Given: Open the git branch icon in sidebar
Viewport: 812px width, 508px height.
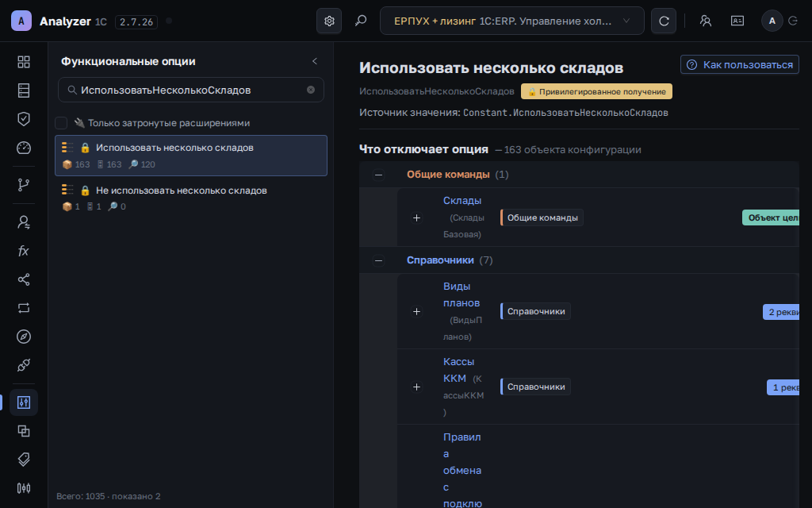Looking at the screenshot, I should pyautogui.click(x=24, y=184).
